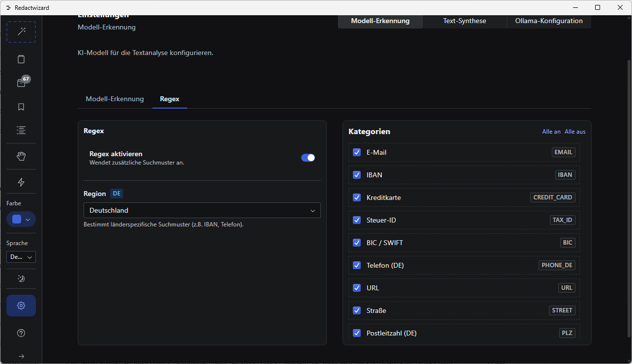Click the lightning bolt icon
The width and height of the screenshot is (632, 364).
point(21,182)
